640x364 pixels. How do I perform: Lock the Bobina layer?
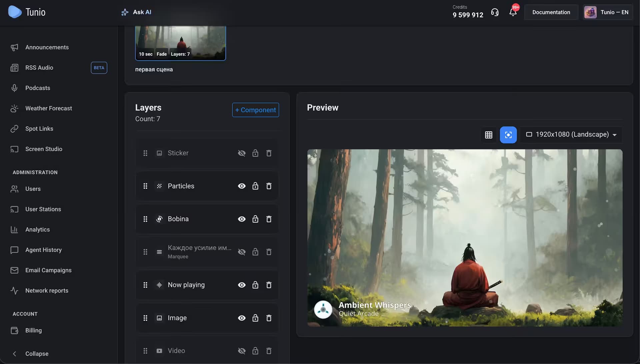click(x=255, y=219)
